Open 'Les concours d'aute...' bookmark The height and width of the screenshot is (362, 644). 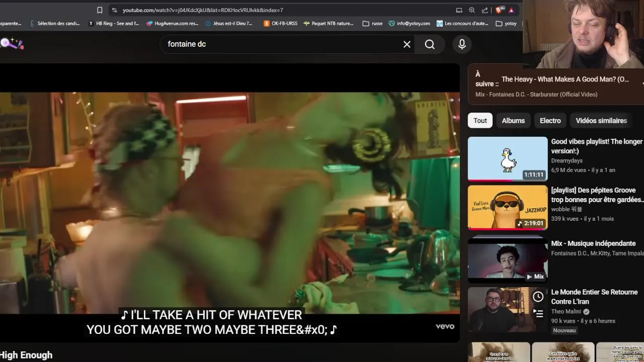click(462, 23)
